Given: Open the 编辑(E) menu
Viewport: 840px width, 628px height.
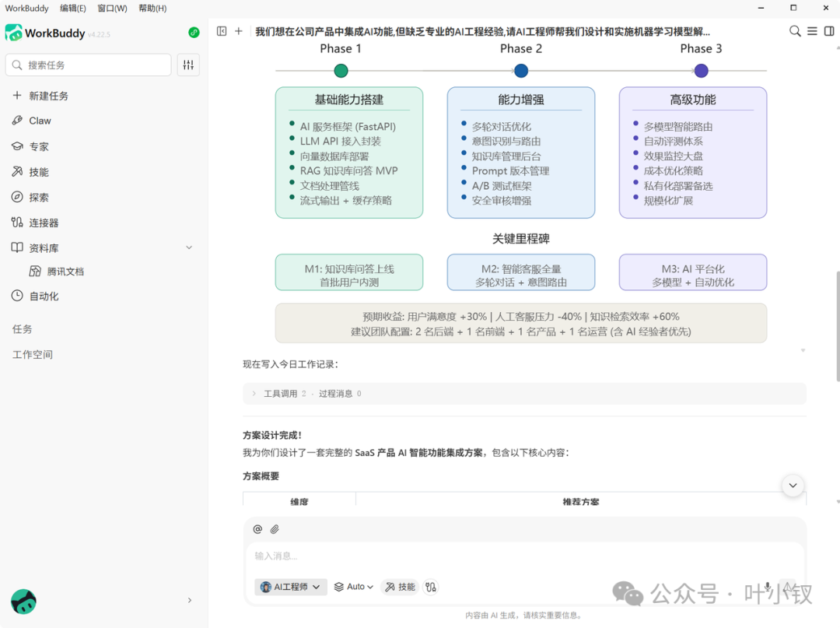Looking at the screenshot, I should (73, 8).
